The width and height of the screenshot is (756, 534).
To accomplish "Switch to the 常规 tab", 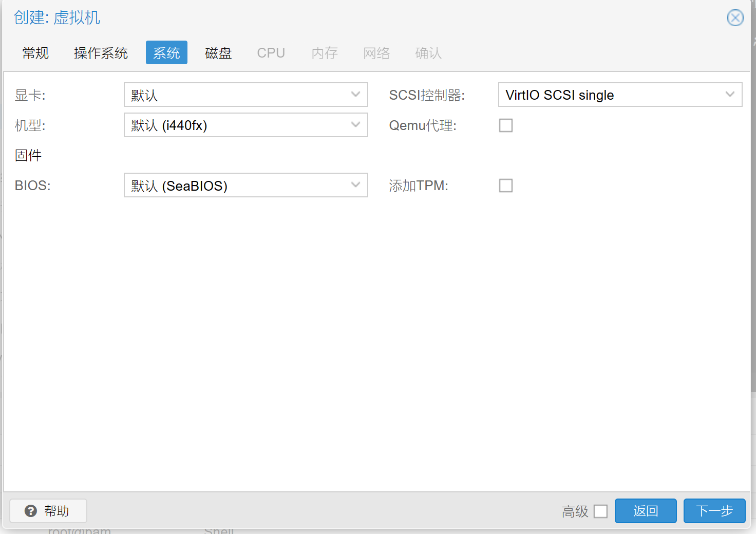I will click(35, 53).
